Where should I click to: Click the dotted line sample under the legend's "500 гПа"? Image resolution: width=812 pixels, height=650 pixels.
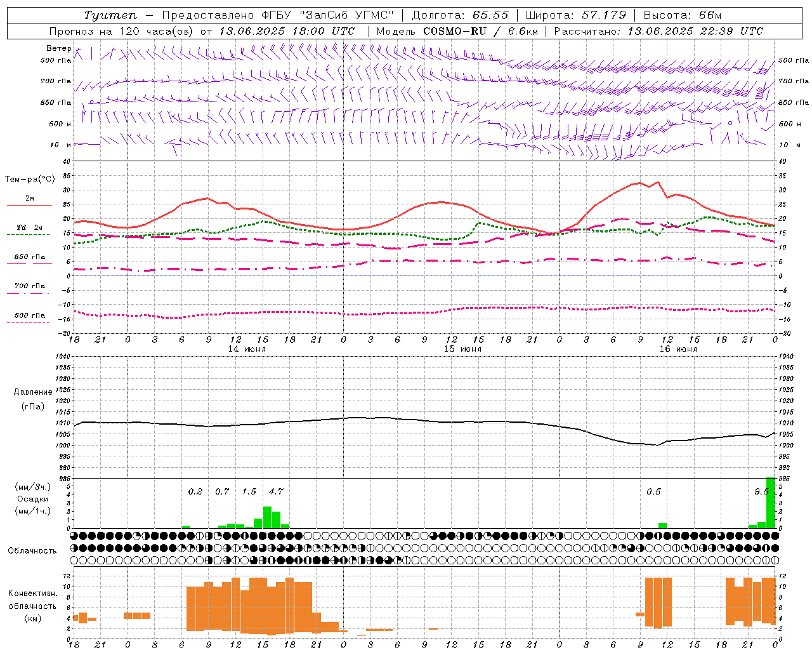click(x=29, y=322)
